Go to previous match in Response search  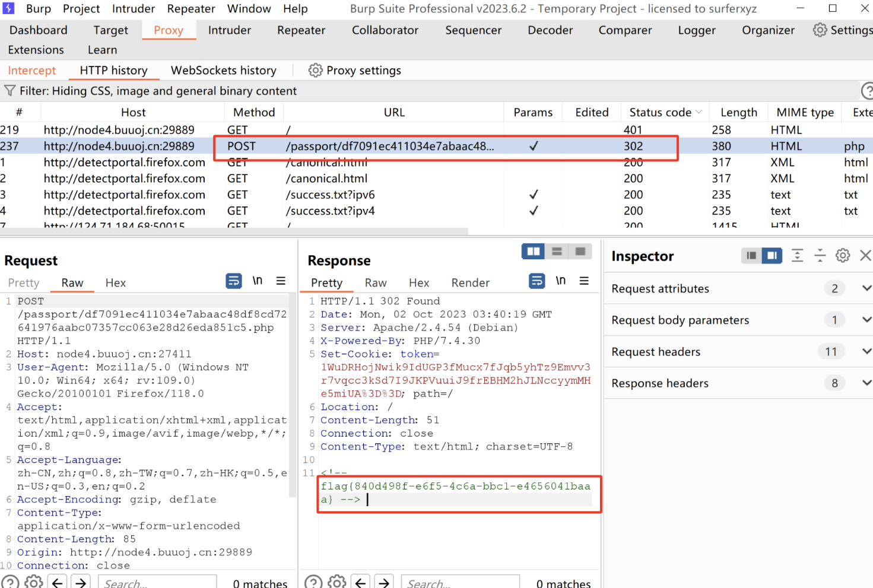click(361, 582)
